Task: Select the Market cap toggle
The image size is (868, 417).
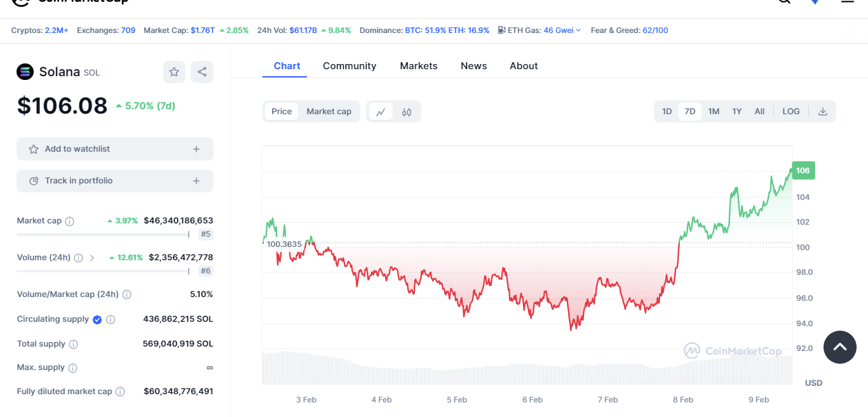Action: (x=329, y=112)
